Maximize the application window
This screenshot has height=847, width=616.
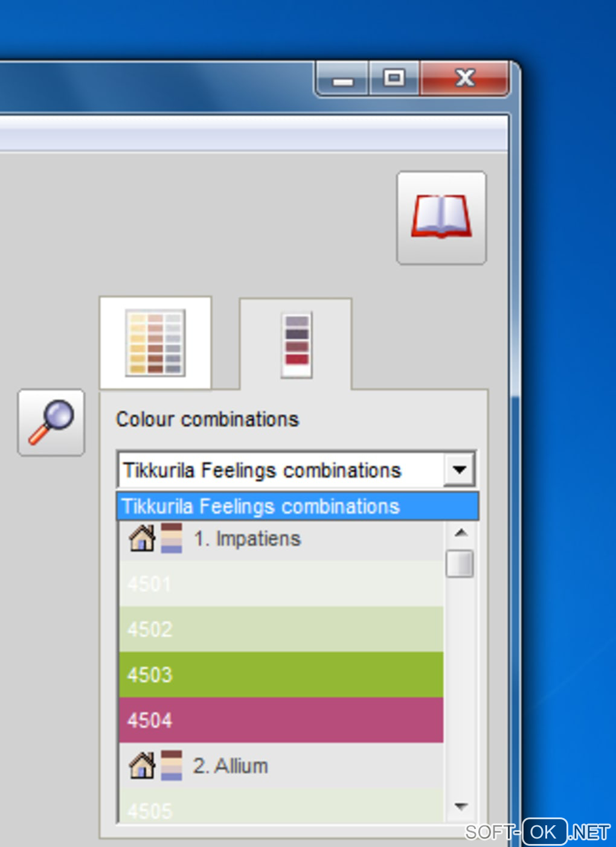[x=394, y=78]
